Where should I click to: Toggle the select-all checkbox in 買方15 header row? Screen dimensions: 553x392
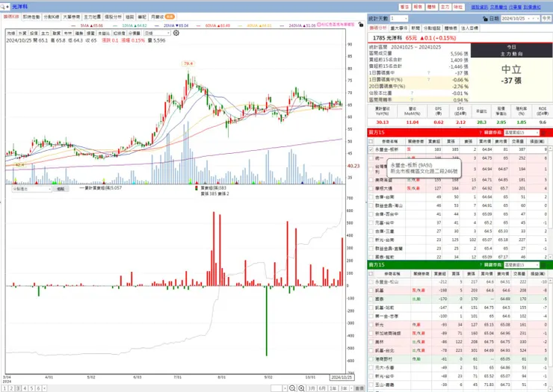[371, 141]
